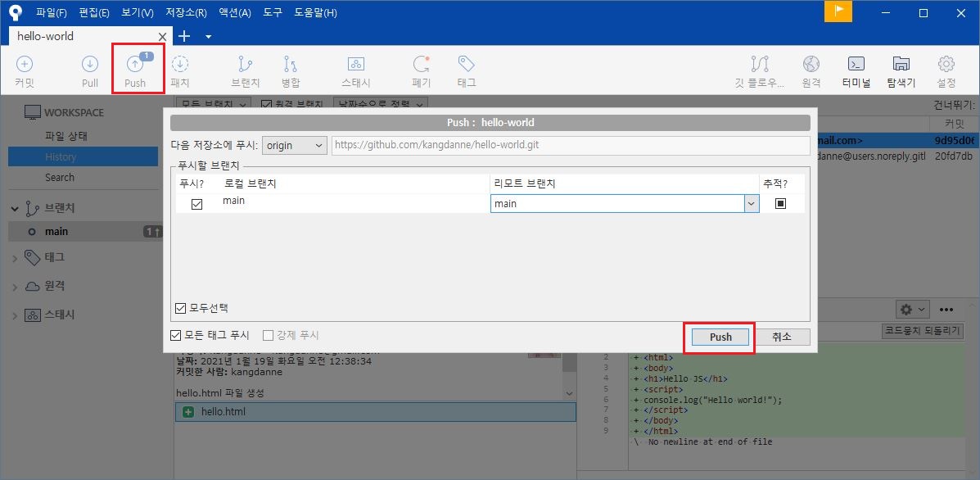980x480 pixels.
Task: Open the Edit (편집) menu
Action: [94, 12]
